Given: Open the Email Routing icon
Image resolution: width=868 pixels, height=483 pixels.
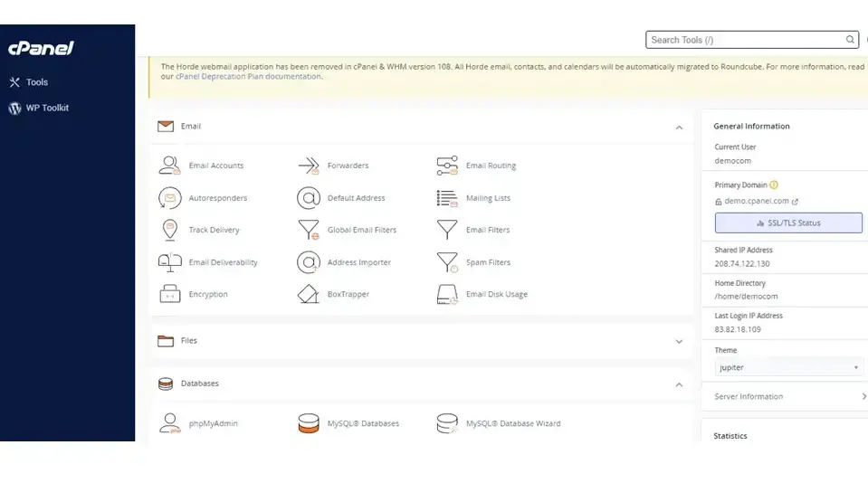Looking at the screenshot, I should [447, 166].
